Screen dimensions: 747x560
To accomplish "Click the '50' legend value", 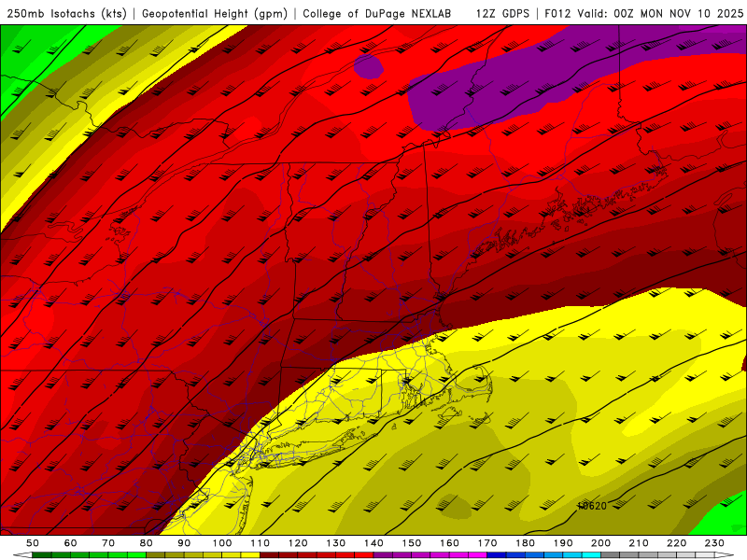I will (33, 543).
